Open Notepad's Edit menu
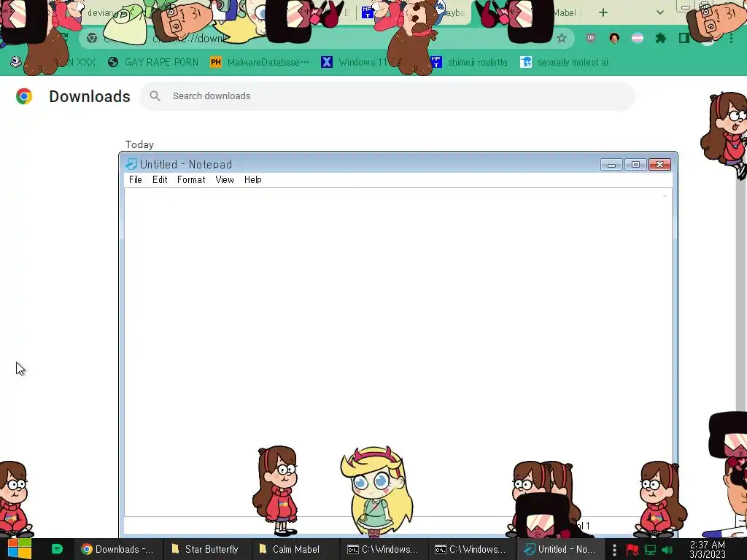Viewport: 747px width, 560px height. point(160,179)
